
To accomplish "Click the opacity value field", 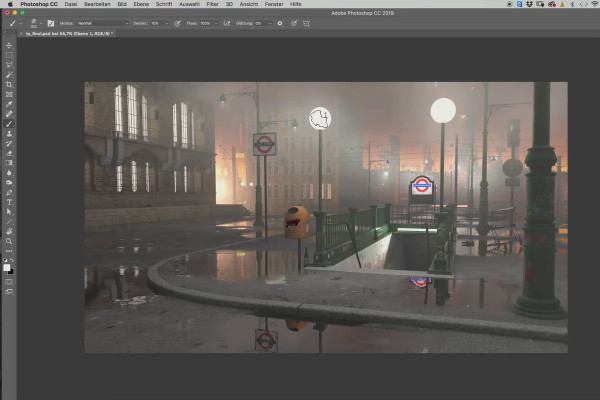I will click(x=157, y=23).
